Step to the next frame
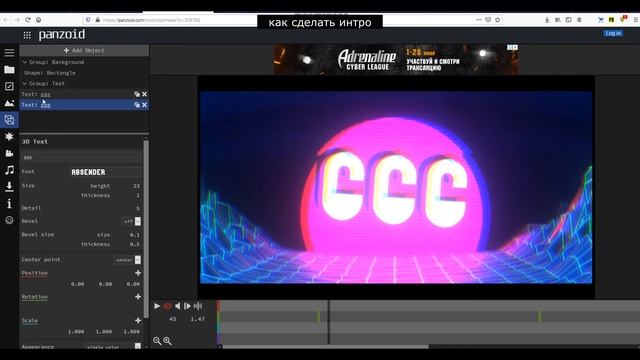This screenshot has width=640, height=360. [187, 306]
